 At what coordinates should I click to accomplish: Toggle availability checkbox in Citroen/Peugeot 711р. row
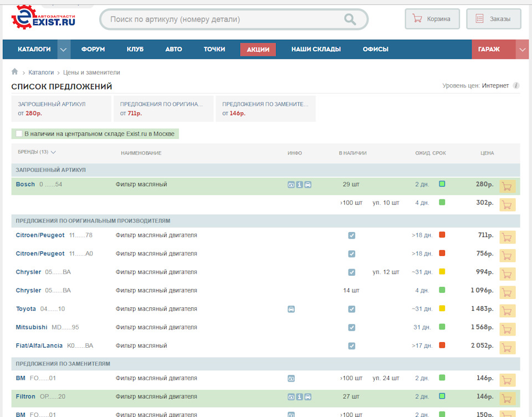click(x=351, y=235)
